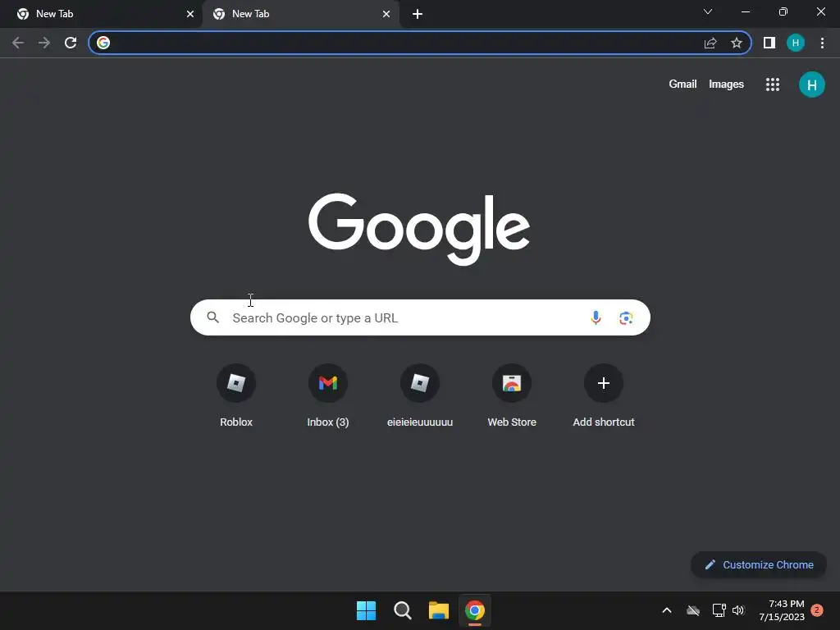Open File Explorer from taskbar
Screen dimensions: 840x630
(439, 610)
